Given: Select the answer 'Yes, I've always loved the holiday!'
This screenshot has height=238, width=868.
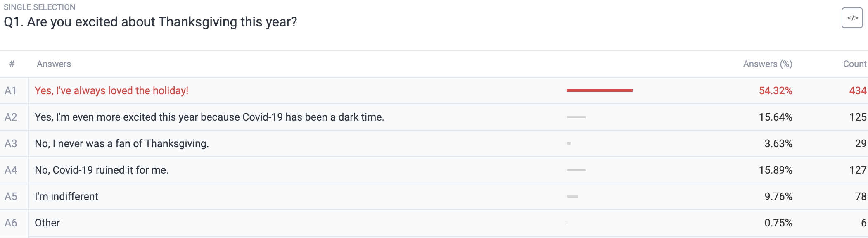Looking at the screenshot, I should (x=111, y=90).
